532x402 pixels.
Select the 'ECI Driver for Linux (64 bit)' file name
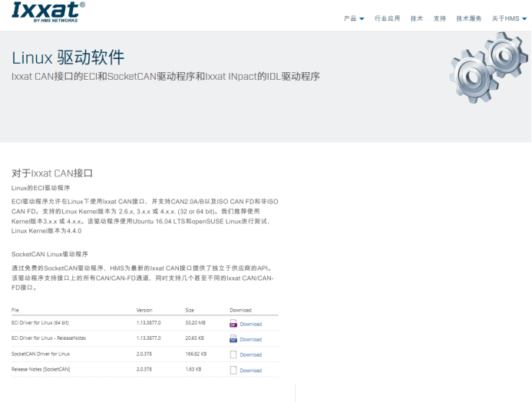[x=40, y=323]
